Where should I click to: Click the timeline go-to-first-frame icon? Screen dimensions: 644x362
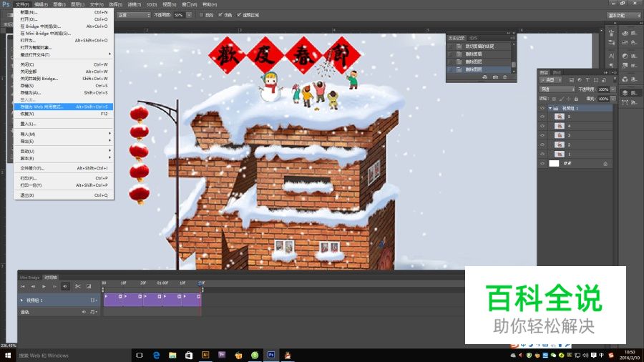(22, 286)
